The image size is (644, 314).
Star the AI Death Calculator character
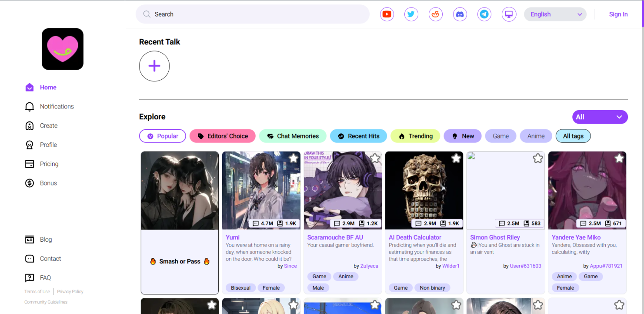(456, 158)
